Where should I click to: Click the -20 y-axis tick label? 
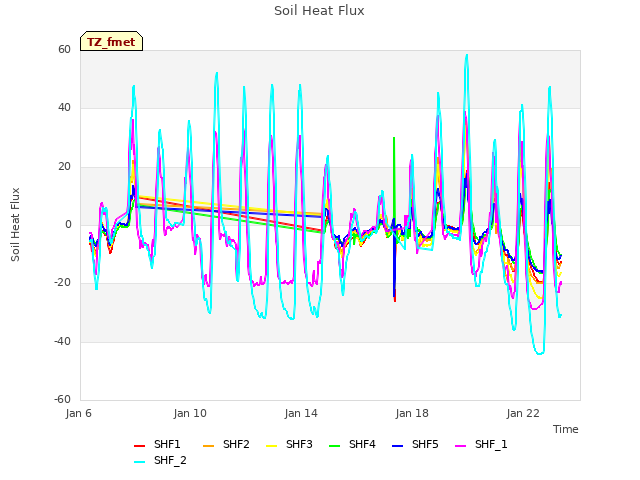(x=63, y=282)
